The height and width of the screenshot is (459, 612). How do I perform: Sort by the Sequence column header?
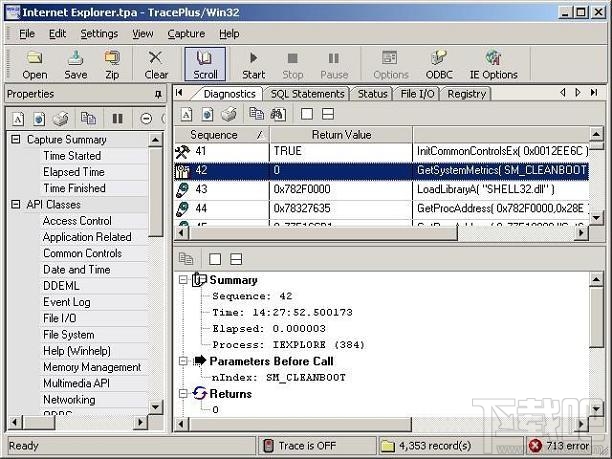coord(222,135)
